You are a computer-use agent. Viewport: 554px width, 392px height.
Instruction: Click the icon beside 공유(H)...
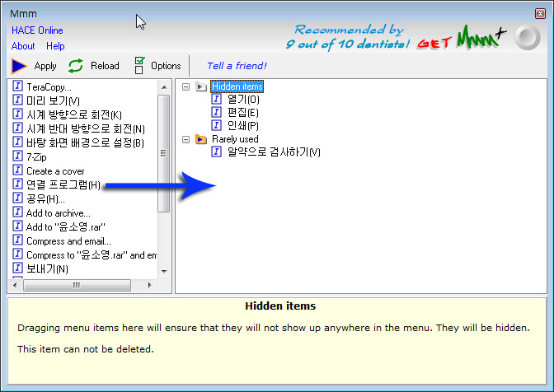pyautogui.click(x=17, y=198)
